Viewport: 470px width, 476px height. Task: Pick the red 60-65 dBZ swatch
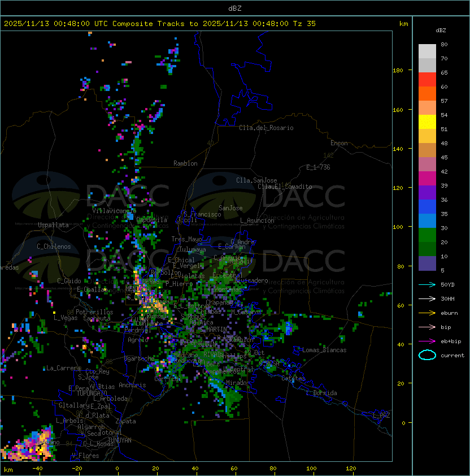(427, 80)
